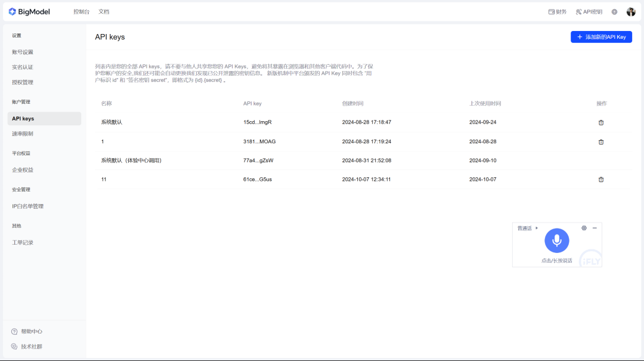Image resolution: width=644 pixels, height=361 pixels.
Task: Click creation time 2024-08-28 17:18:47
Action: pyautogui.click(x=367, y=122)
